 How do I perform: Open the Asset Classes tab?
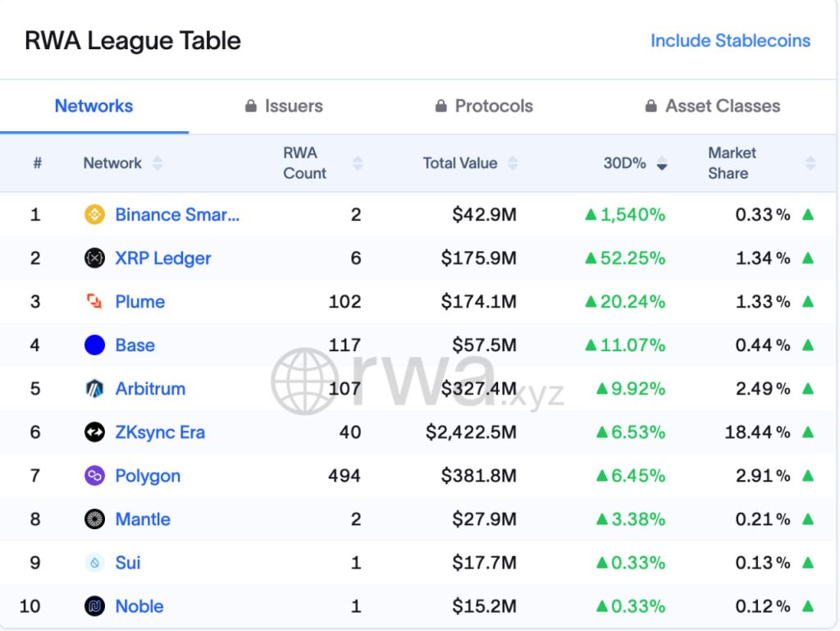pos(713,106)
